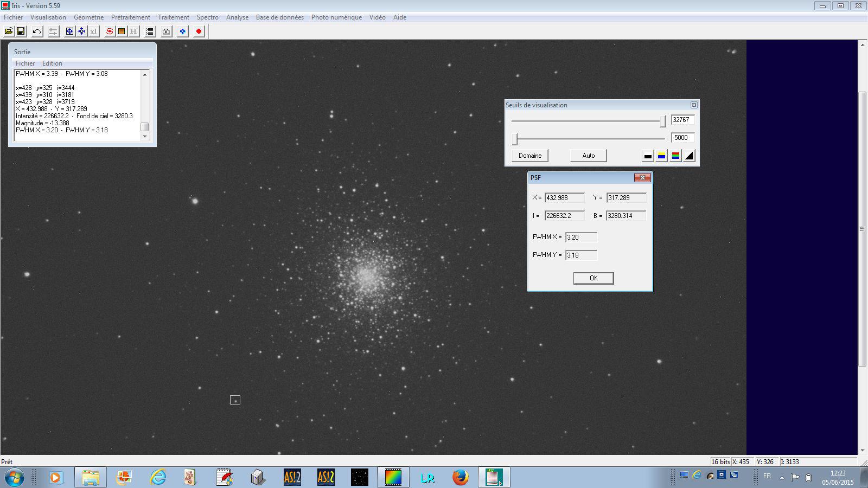The image size is (868, 488).
Task: Click the zoom-in crosshair toolbar icon
Action: click(69, 31)
